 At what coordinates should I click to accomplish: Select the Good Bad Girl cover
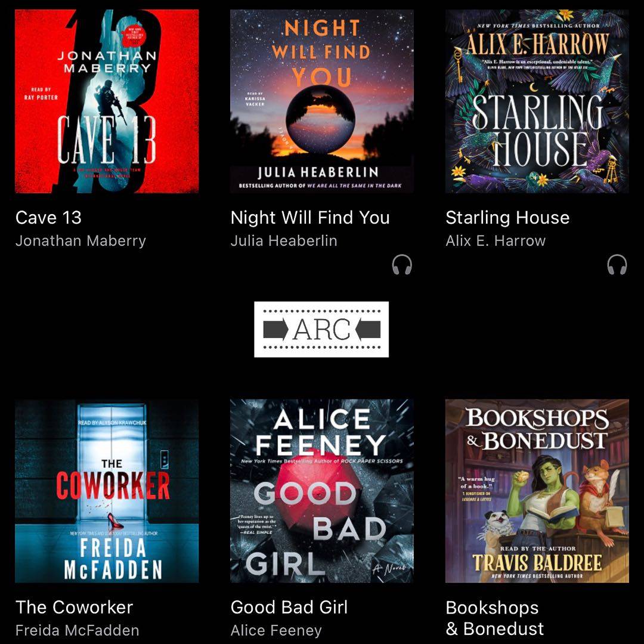coord(322,491)
